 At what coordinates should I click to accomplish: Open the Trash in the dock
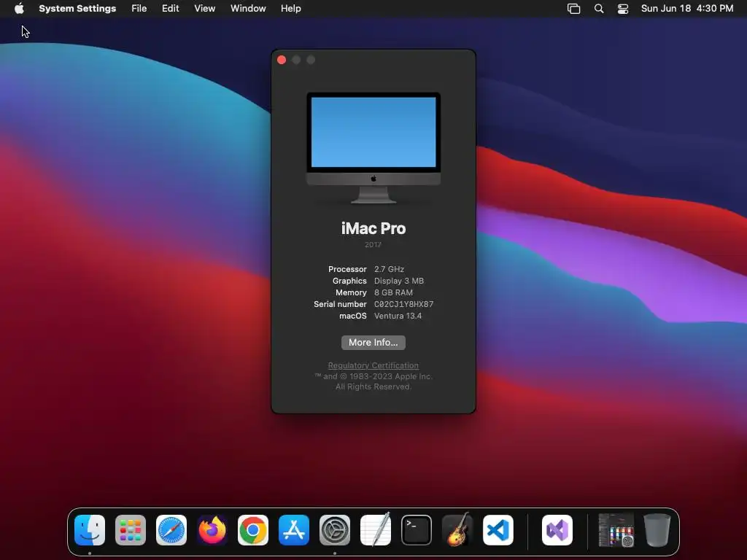coord(657,530)
